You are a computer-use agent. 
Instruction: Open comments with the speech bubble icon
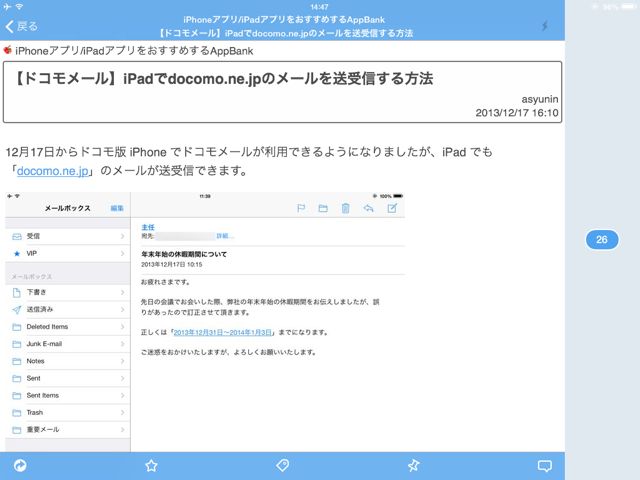[x=545, y=465]
